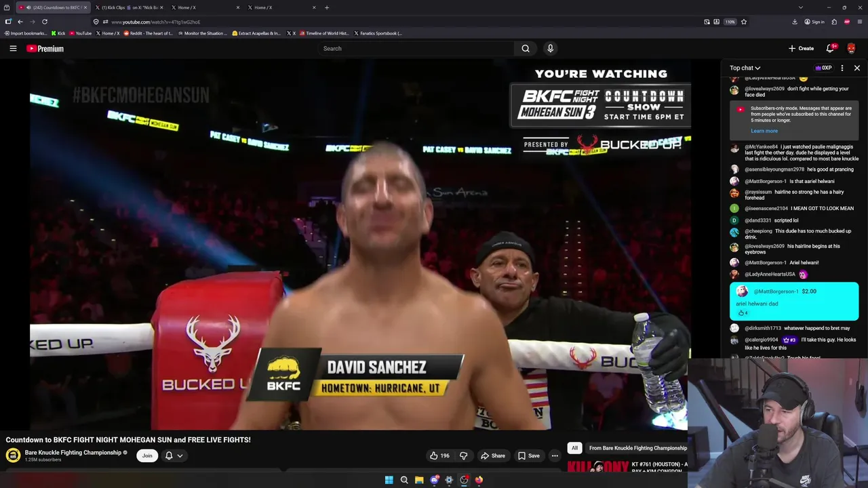This screenshot has width=868, height=488.
Task: Open a new browser tab
Action: pyautogui.click(x=327, y=7)
